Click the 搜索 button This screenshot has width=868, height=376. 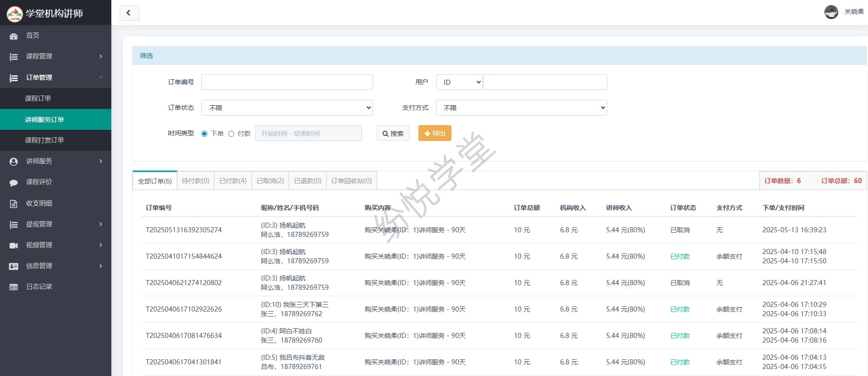[x=392, y=134]
